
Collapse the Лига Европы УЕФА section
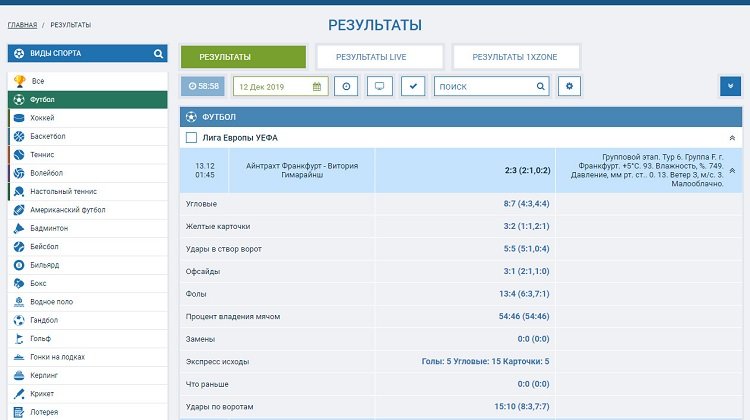pos(732,138)
